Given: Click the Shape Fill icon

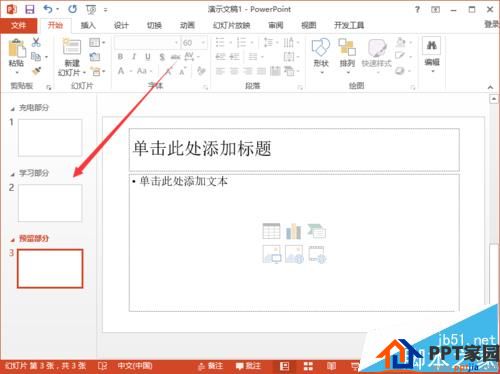Looking at the screenshot, I should [x=401, y=42].
